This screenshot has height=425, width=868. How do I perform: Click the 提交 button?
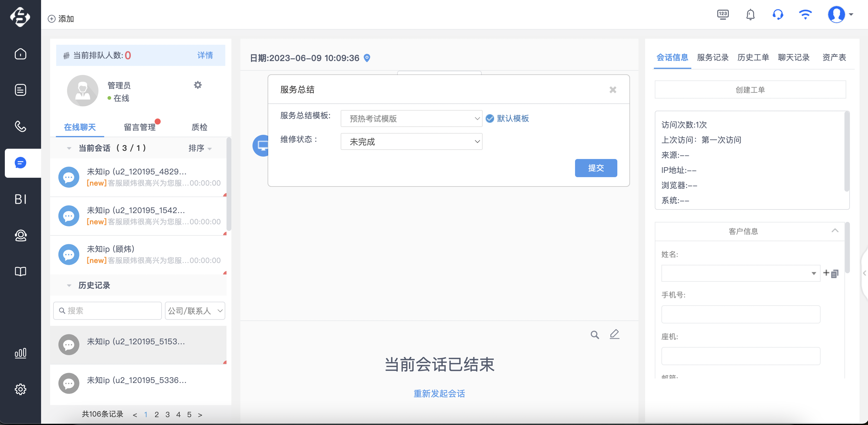point(596,168)
